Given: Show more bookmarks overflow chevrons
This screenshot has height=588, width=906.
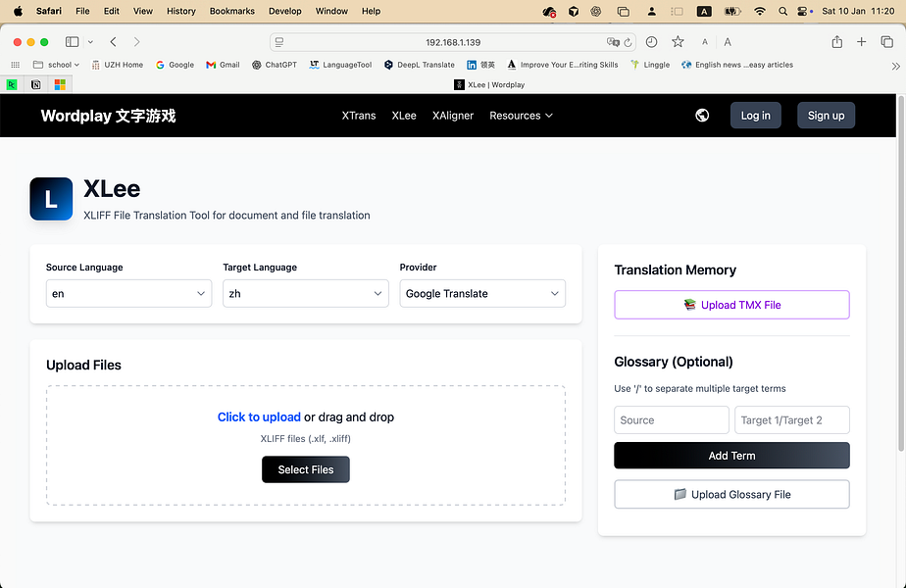Looking at the screenshot, I should click(895, 66).
